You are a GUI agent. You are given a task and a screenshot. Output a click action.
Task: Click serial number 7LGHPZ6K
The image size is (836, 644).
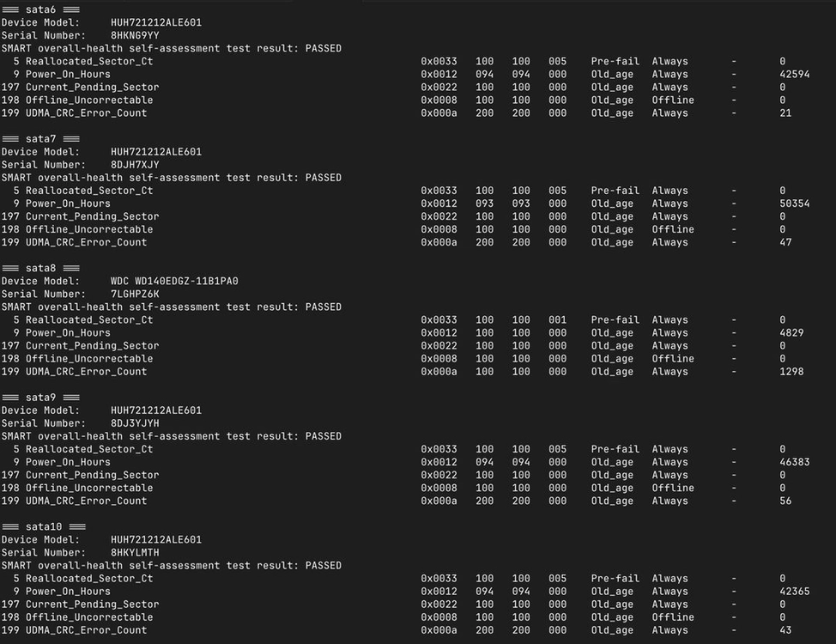click(135, 294)
